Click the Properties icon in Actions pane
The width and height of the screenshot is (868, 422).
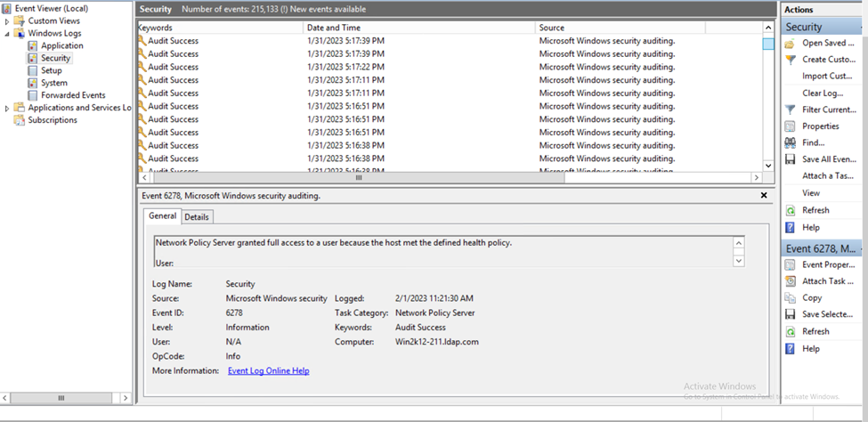point(790,126)
